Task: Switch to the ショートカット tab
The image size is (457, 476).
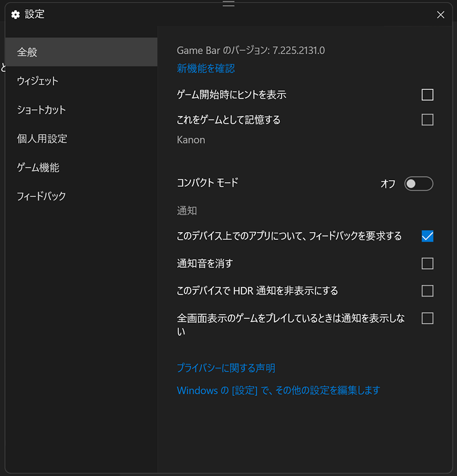Action: [81, 110]
